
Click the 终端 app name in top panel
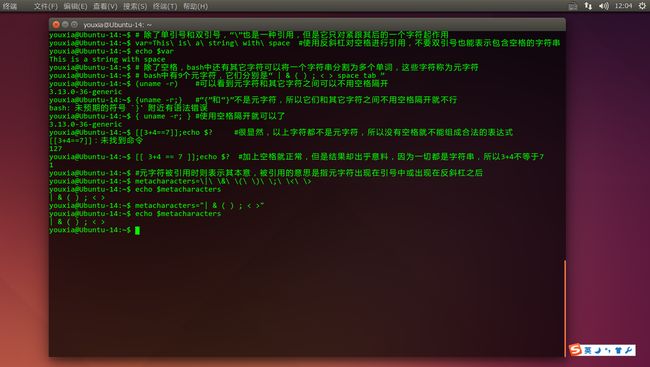tap(10, 6)
